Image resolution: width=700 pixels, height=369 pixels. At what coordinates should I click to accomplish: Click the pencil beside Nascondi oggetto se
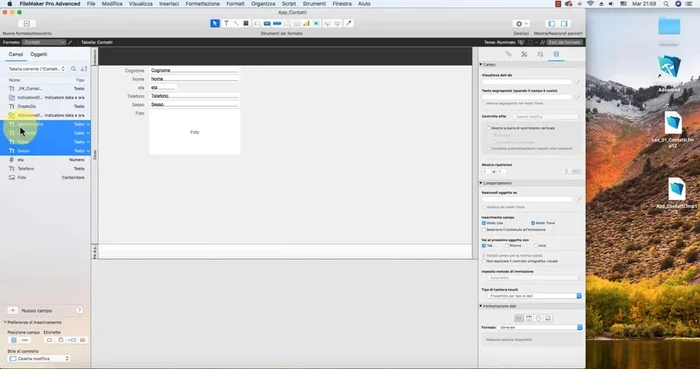pyautogui.click(x=578, y=199)
